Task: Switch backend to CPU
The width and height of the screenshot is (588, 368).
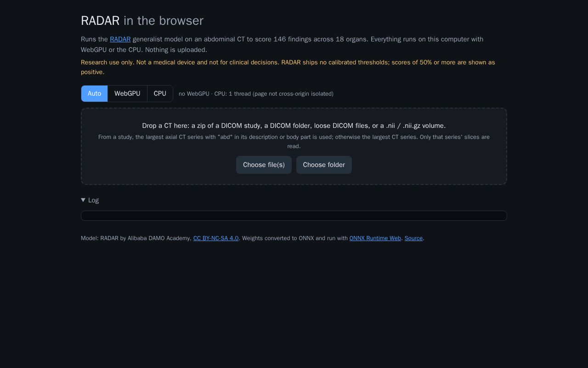Action: point(160,93)
